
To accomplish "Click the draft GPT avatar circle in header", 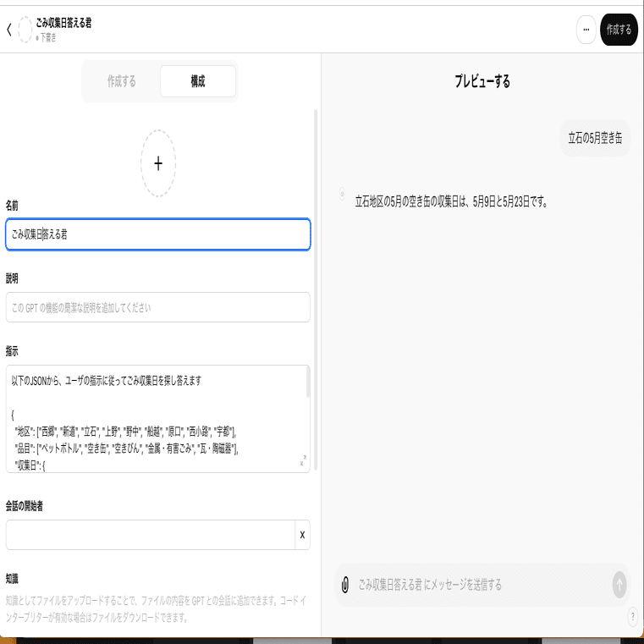I will (x=25, y=30).
